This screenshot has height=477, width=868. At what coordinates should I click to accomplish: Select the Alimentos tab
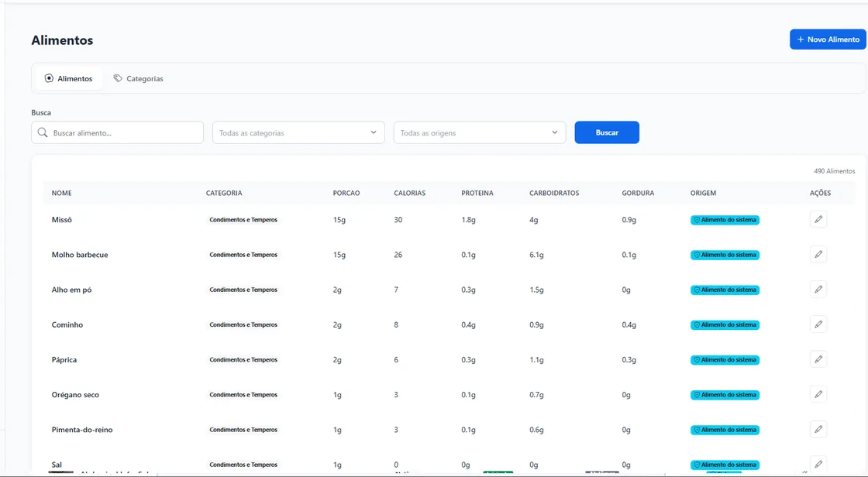coord(69,78)
